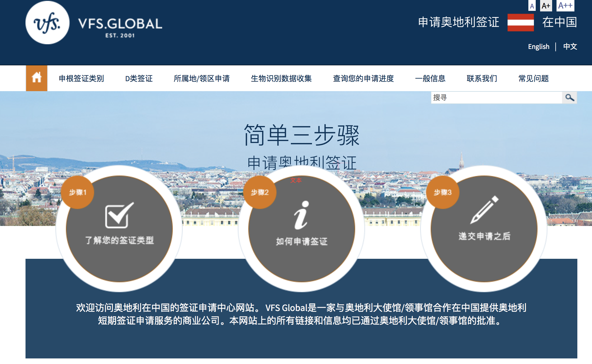The width and height of the screenshot is (592, 364).
Task: Switch language to 中文
Action: point(570,47)
